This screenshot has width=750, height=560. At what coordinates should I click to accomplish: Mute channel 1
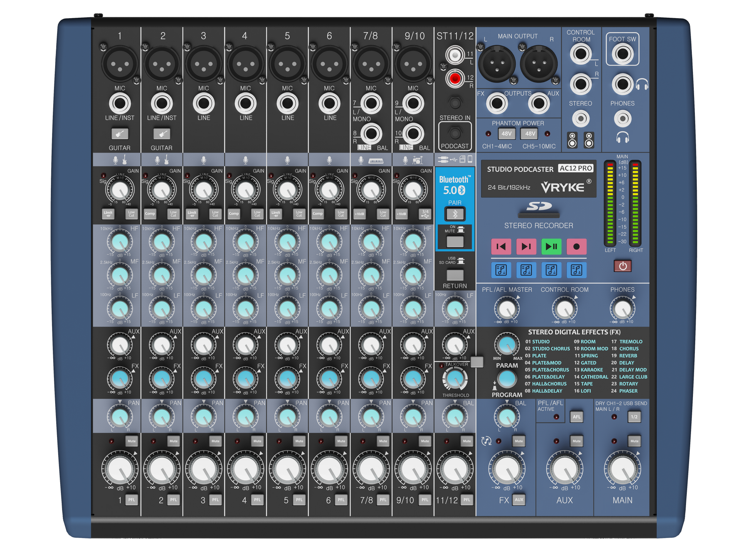[x=132, y=441]
